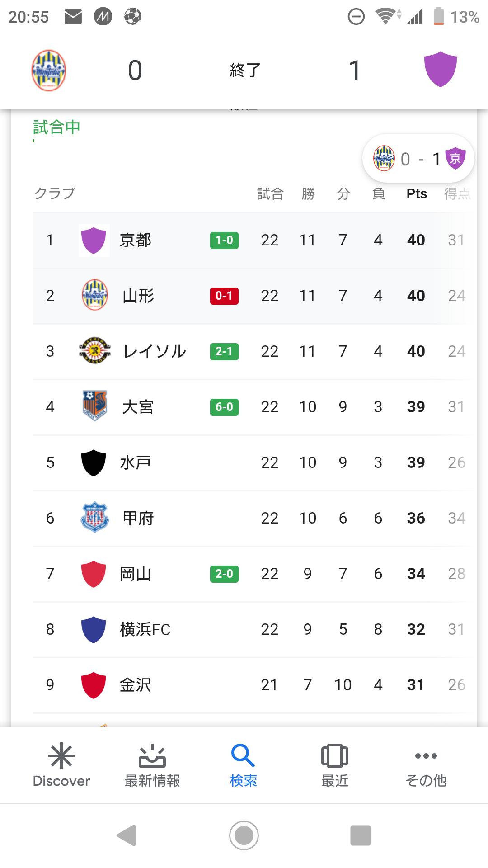Tap the Montedio Yamagata crest in header
Image resolution: width=488 pixels, height=868 pixels.
pyautogui.click(x=49, y=70)
